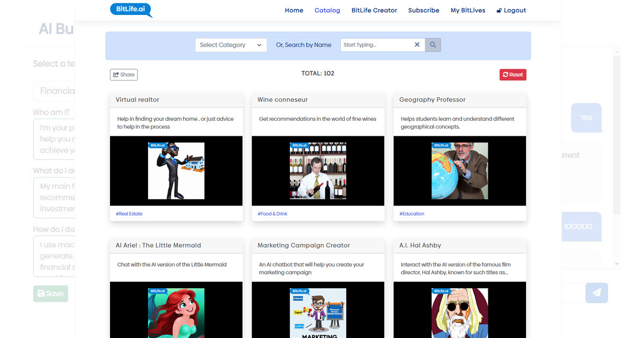Filter by the #Real Estate tag

(129, 214)
